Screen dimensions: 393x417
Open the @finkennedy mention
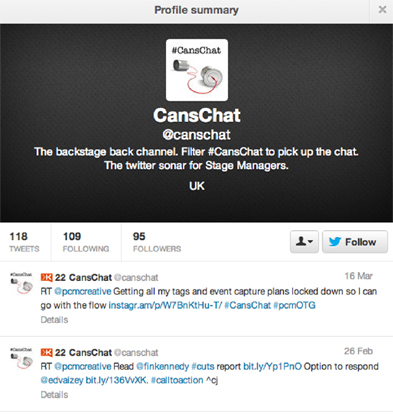point(162,366)
